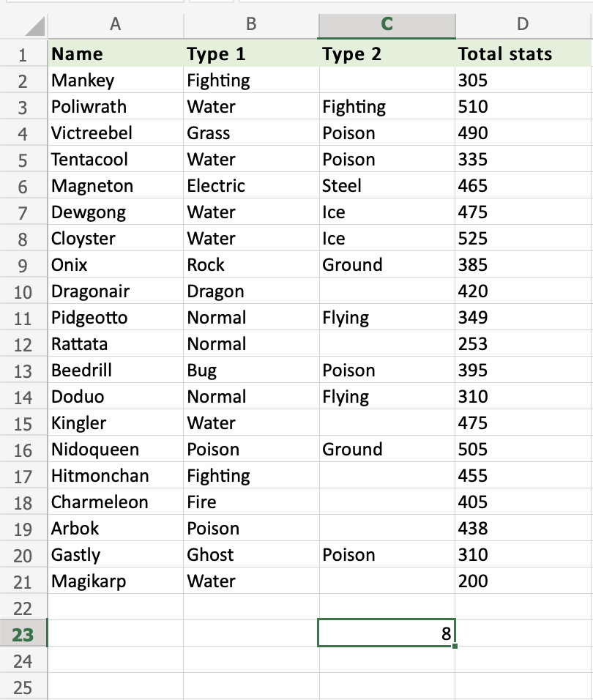Click the cell containing 'Poliwrath'
The width and height of the screenshot is (593, 700).
coord(115,107)
